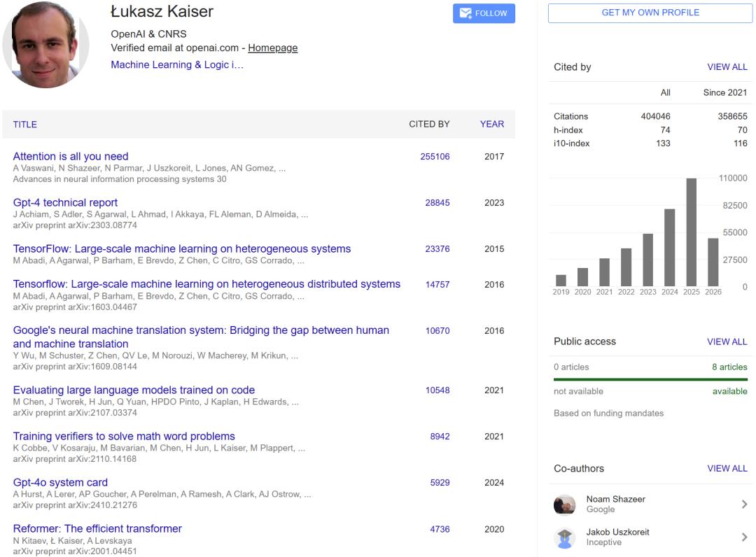
Task: Click the 2025 bar in citations chart
Action: (692, 232)
